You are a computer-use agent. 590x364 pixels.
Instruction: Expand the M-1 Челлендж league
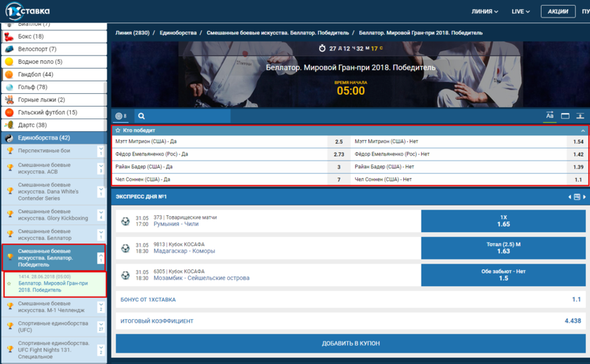[101, 307]
